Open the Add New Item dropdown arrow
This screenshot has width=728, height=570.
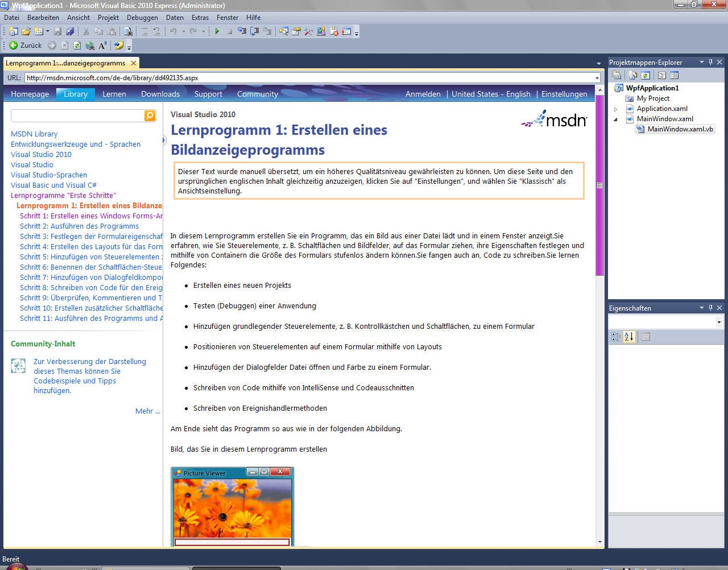(x=47, y=32)
